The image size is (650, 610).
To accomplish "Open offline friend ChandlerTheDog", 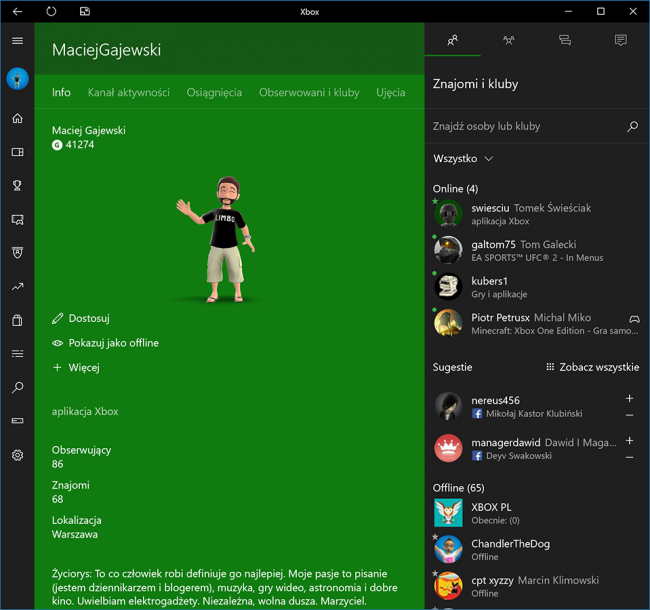I will (536, 549).
